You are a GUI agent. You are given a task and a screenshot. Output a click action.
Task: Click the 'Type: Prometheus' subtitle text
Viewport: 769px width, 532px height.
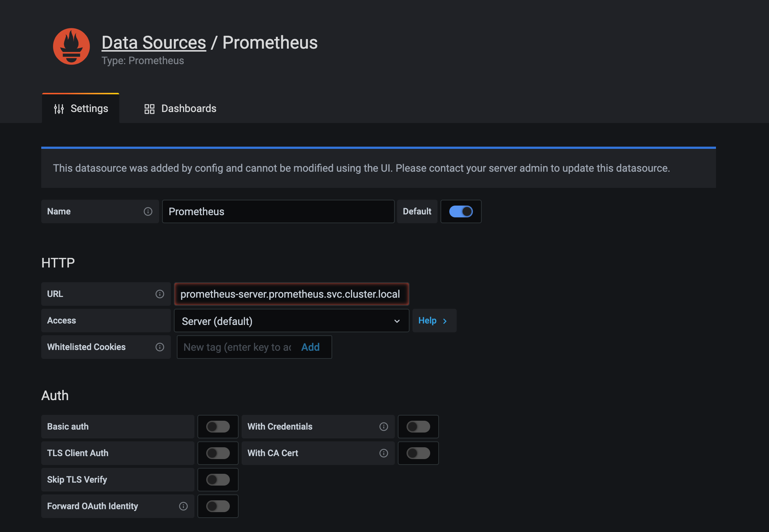pos(143,60)
